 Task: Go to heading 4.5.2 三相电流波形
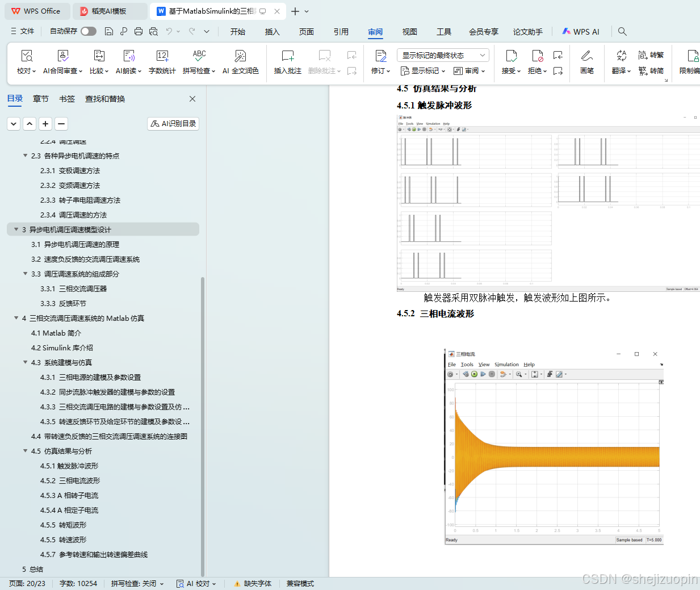70,480
